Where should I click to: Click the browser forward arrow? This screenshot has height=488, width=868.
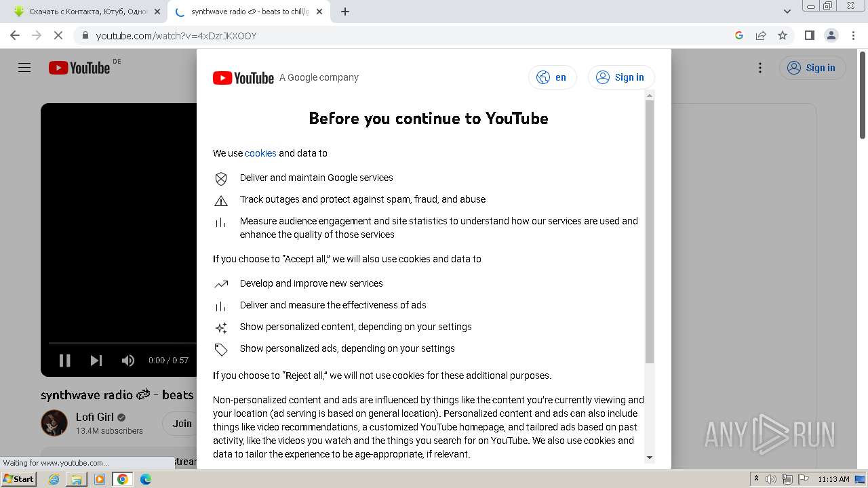37,35
